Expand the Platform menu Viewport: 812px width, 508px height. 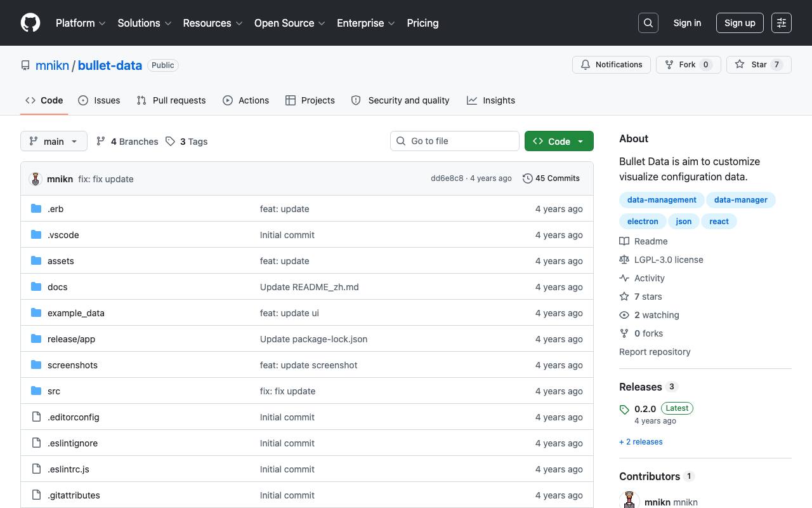[x=81, y=23]
